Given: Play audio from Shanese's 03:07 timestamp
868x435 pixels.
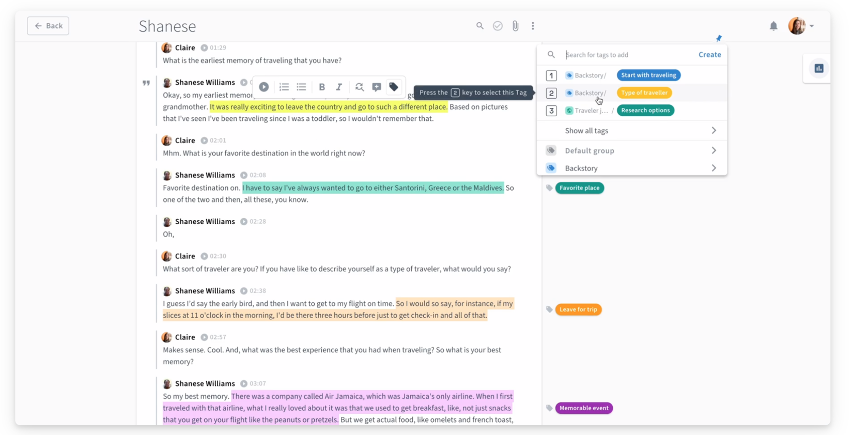Looking at the screenshot, I should coord(244,384).
